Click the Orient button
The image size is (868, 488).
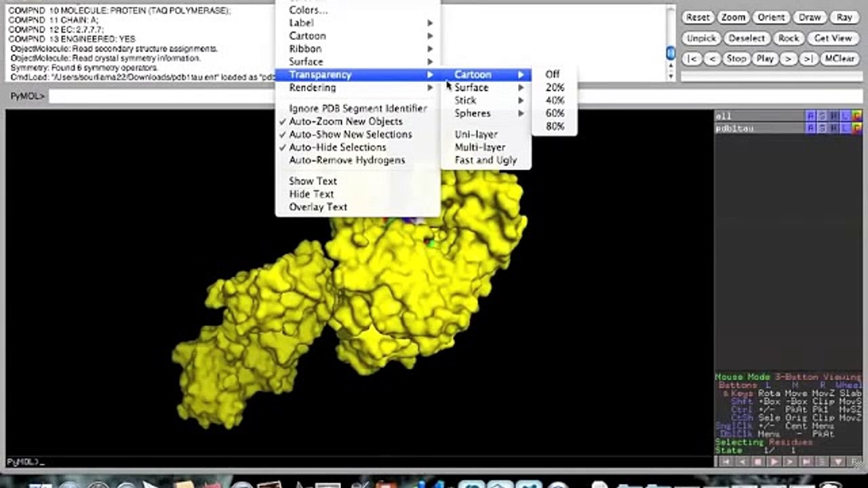click(771, 18)
